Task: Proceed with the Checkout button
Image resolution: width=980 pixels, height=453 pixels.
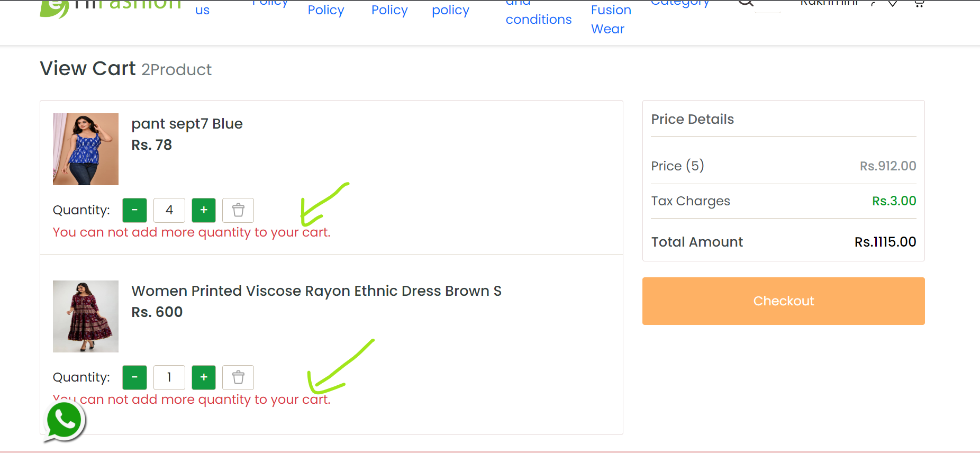Action: point(784,301)
